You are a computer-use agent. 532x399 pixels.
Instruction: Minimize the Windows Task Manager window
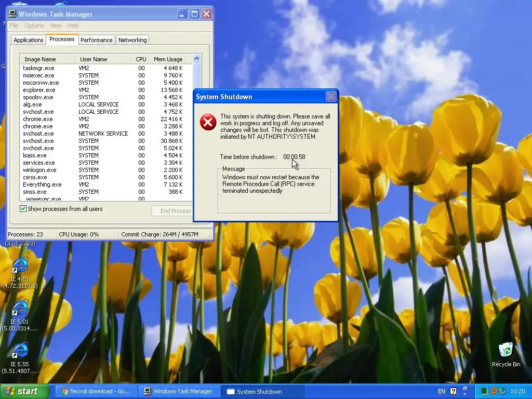pyautogui.click(x=182, y=14)
